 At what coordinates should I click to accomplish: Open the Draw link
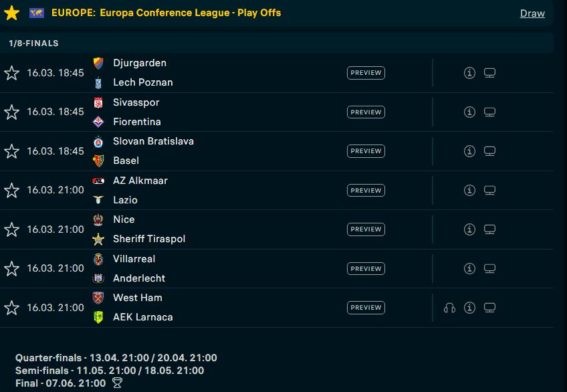[x=532, y=13]
